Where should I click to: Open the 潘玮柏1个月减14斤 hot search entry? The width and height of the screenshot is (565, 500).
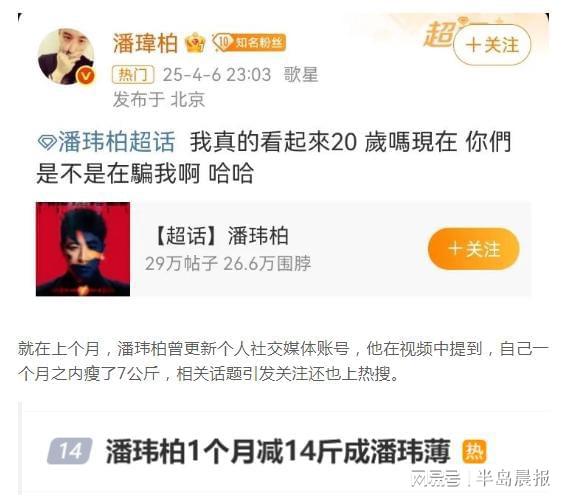278,451
